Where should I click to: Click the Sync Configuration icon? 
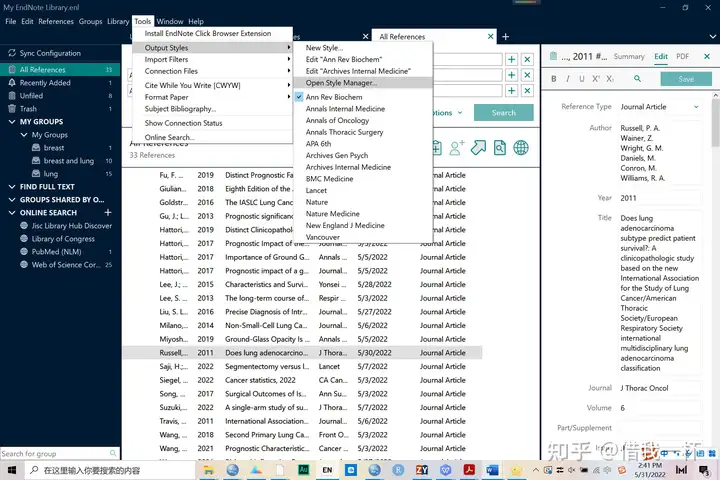11,53
